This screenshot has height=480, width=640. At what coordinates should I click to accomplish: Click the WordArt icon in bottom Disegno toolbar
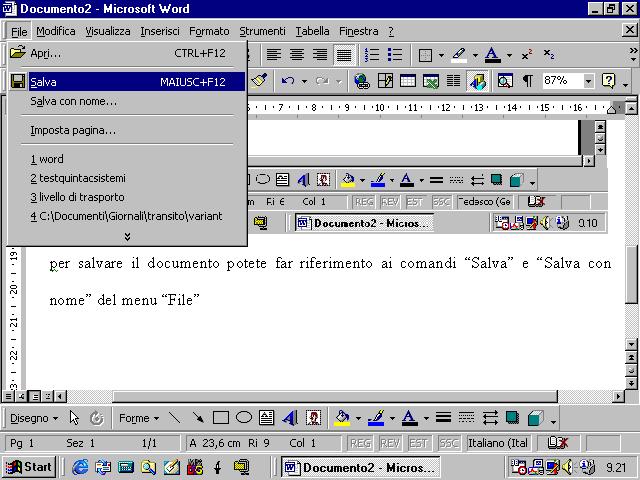click(290, 418)
